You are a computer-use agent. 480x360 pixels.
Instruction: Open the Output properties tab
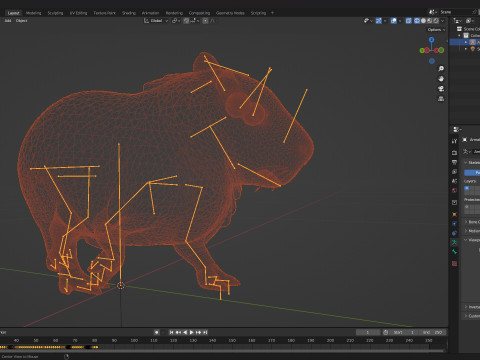[x=454, y=162]
